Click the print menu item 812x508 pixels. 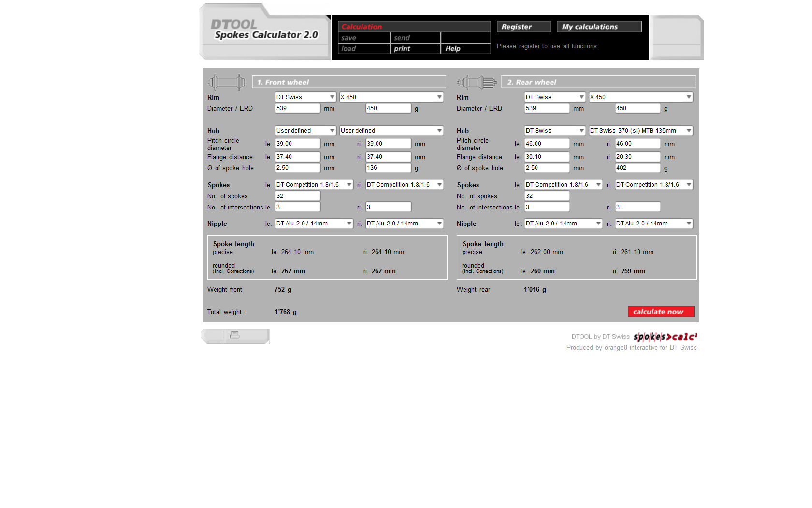coord(402,49)
